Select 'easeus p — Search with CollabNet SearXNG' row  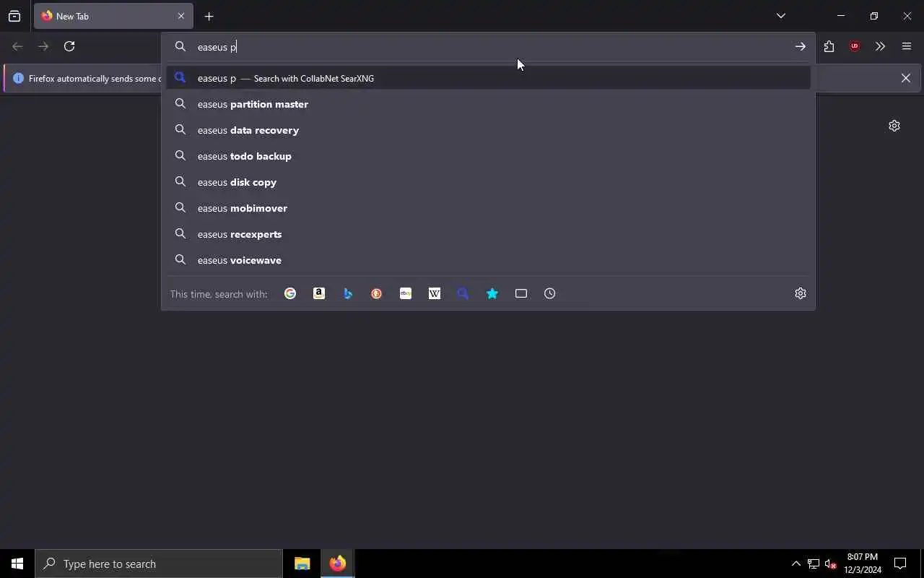(x=488, y=78)
